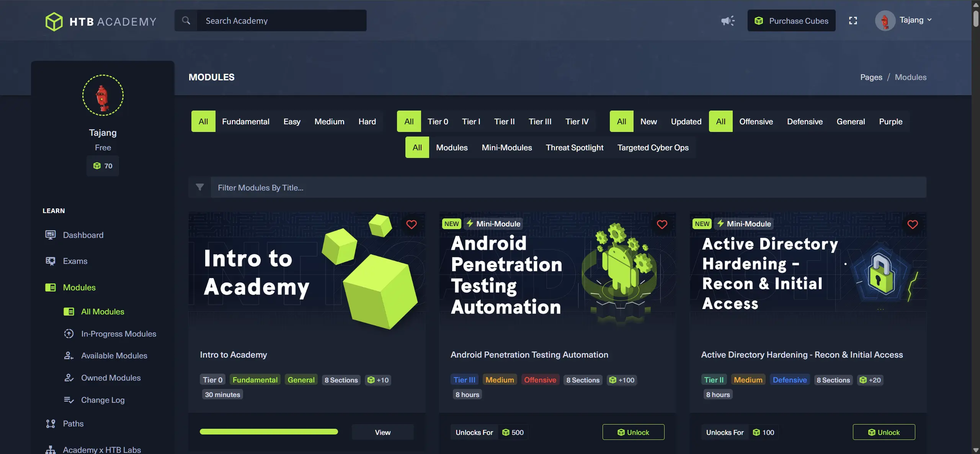Select the Easy difficulty filter
The image size is (980, 454).
(x=292, y=121)
